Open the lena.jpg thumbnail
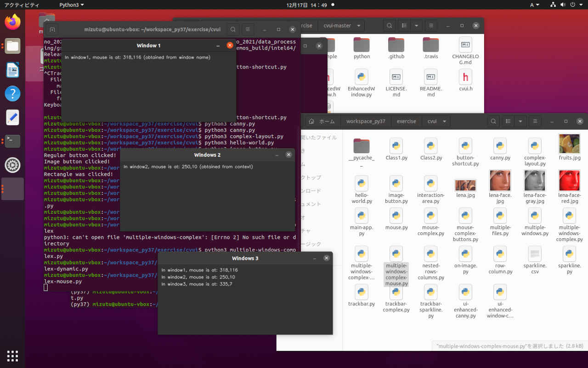The width and height of the screenshot is (588, 368). 465,189
